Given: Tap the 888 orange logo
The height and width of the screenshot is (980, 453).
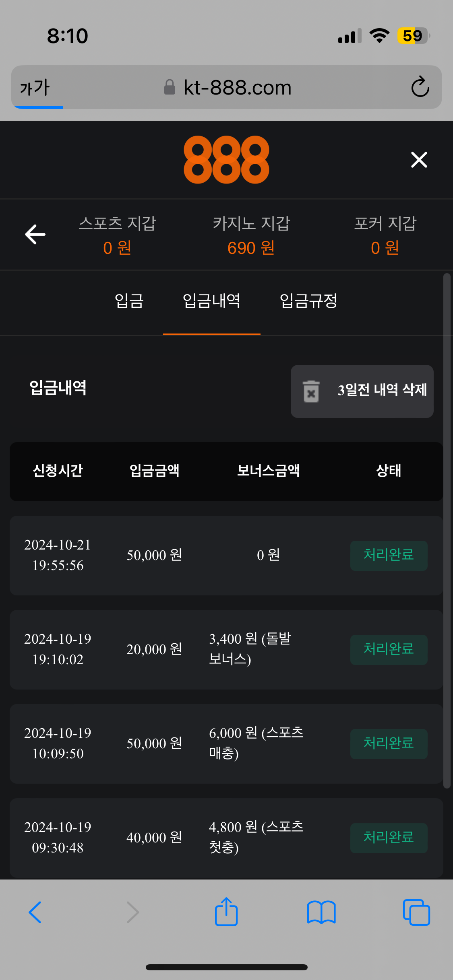Looking at the screenshot, I should pyautogui.click(x=226, y=160).
